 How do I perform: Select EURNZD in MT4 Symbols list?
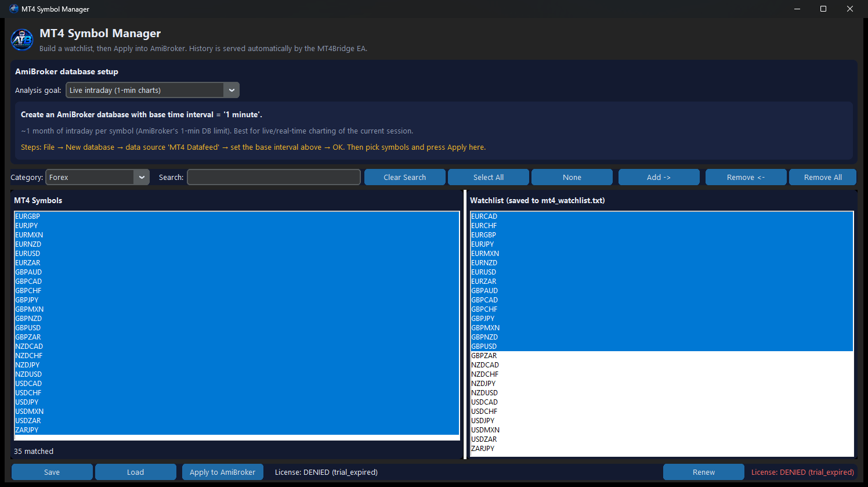click(237, 244)
